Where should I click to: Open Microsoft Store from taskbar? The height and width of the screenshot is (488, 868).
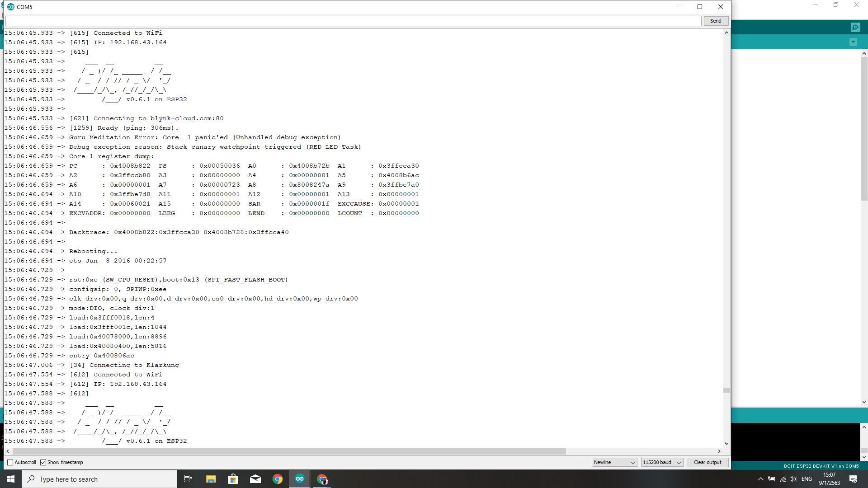(233, 479)
